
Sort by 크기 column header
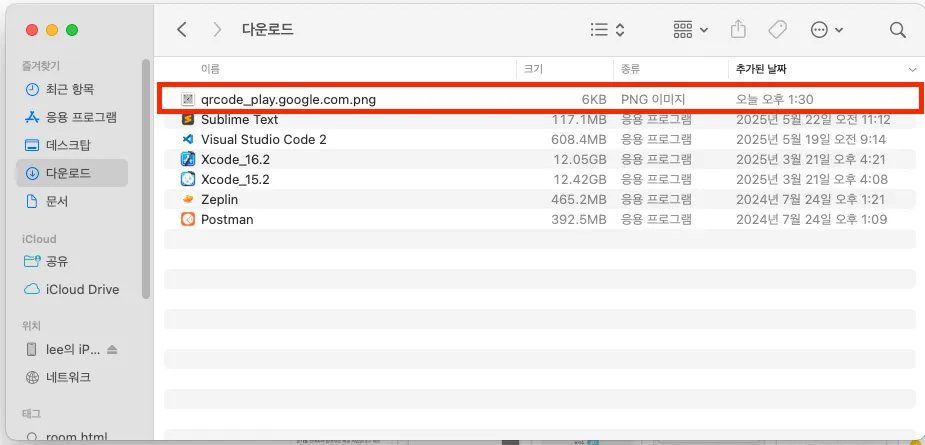533,69
